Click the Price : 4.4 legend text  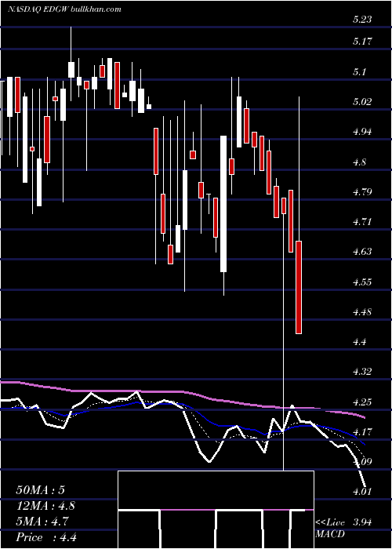pyautogui.click(x=46, y=537)
